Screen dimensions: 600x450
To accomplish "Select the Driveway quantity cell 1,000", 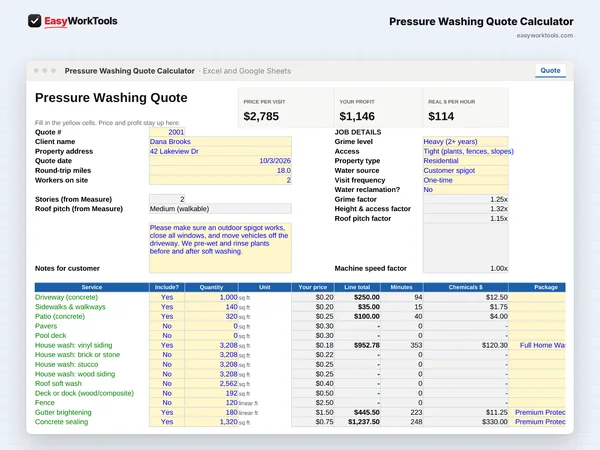I will click(x=211, y=297).
